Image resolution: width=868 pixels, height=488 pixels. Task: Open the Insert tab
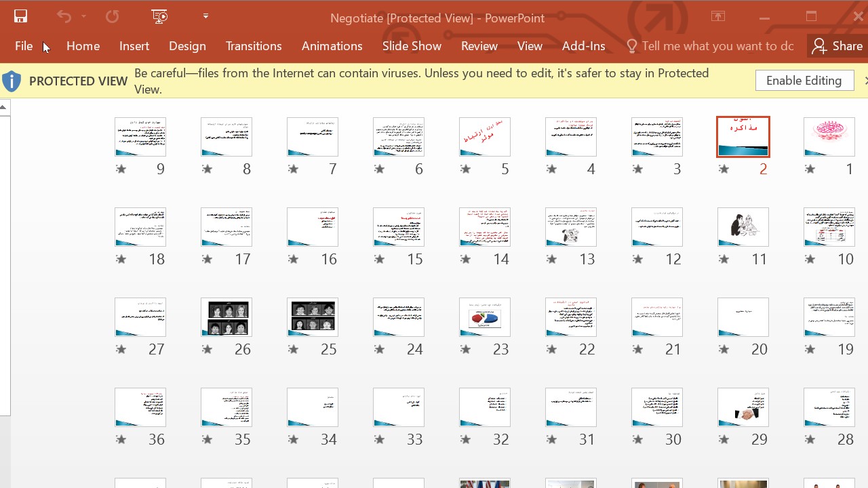click(x=134, y=46)
